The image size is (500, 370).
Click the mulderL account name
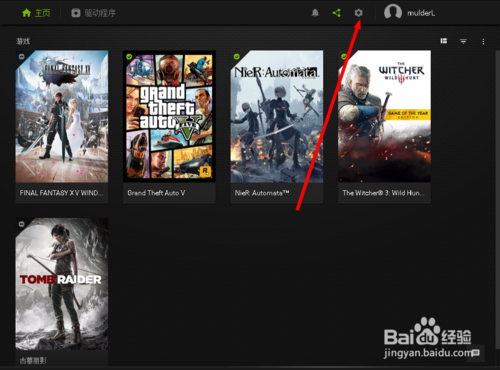[421, 13]
